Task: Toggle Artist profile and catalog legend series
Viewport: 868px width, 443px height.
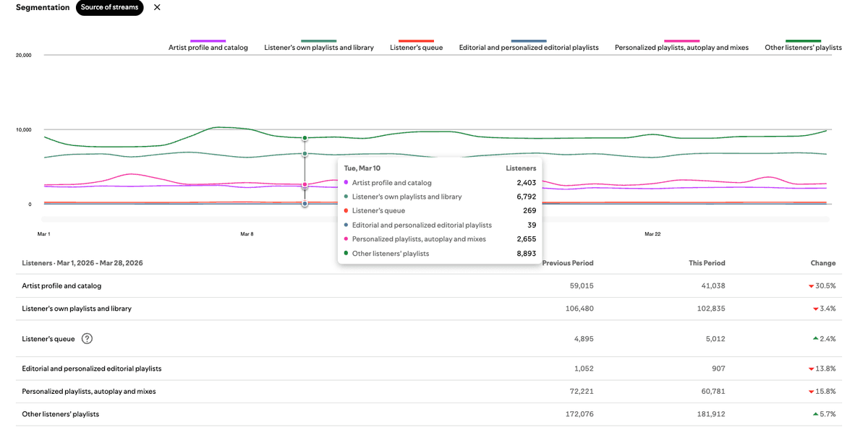Action: tap(208, 45)
